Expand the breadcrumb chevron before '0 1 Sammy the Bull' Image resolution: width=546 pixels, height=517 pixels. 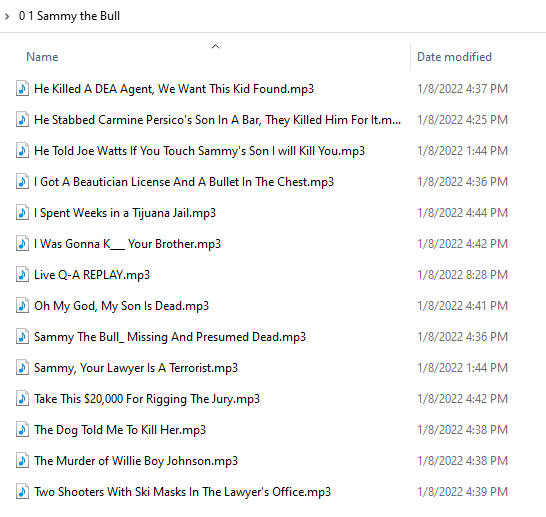click(7, 16)
